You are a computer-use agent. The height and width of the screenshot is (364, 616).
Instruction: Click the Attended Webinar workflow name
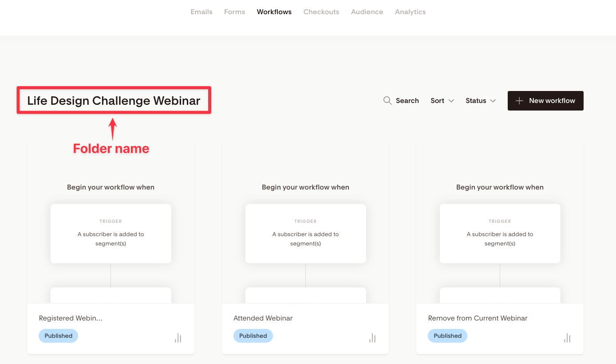[263, 318]
